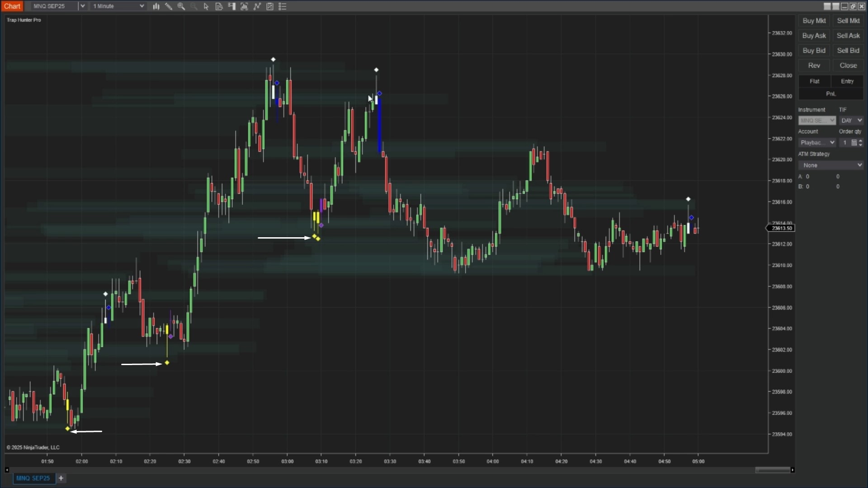This screenshot has height=488, width=868.
Task: Click the Order qty calculator icon
Action: coord(854,142)
